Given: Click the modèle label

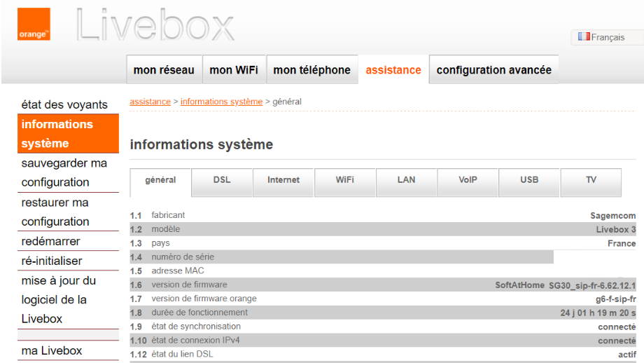Looking at the screenshot, I should click(x=165, y=229).
